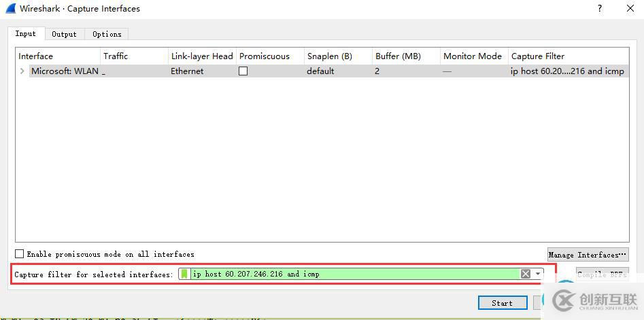Viewport: 644px width, 320px height.
Task: Expand the Microsoft: WLAN interface row
Action: [x=22, y=71]
